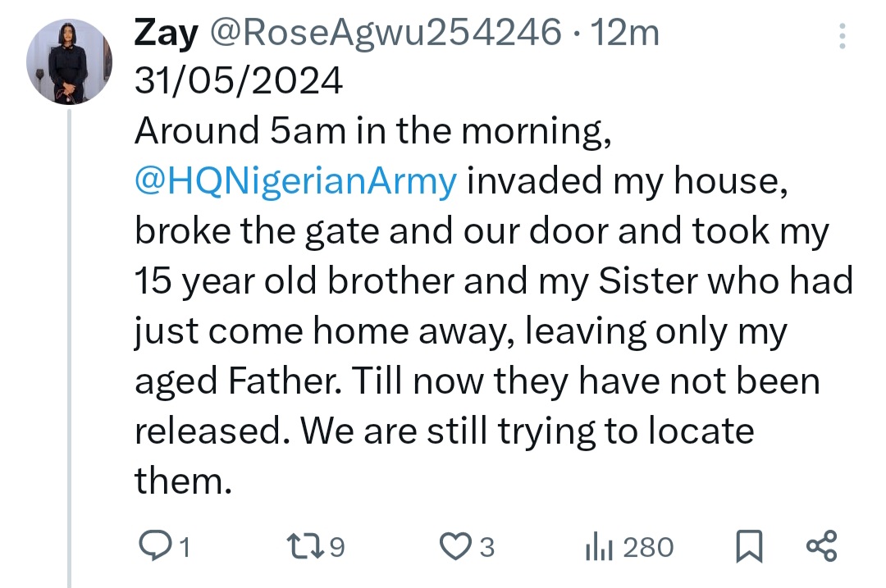The image size is (886, 588).
Task: Click the reply speech bubble icon
Action: point(153,546)
